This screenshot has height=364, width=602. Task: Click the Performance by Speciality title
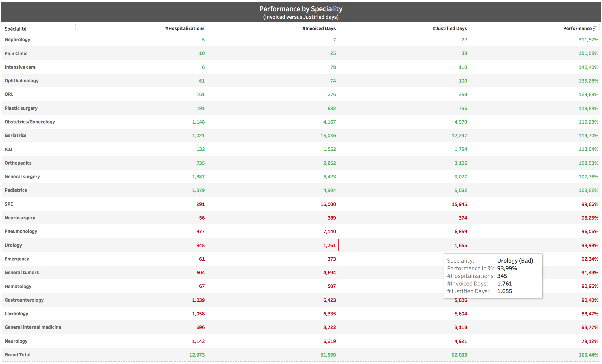[x=301, y=9]
